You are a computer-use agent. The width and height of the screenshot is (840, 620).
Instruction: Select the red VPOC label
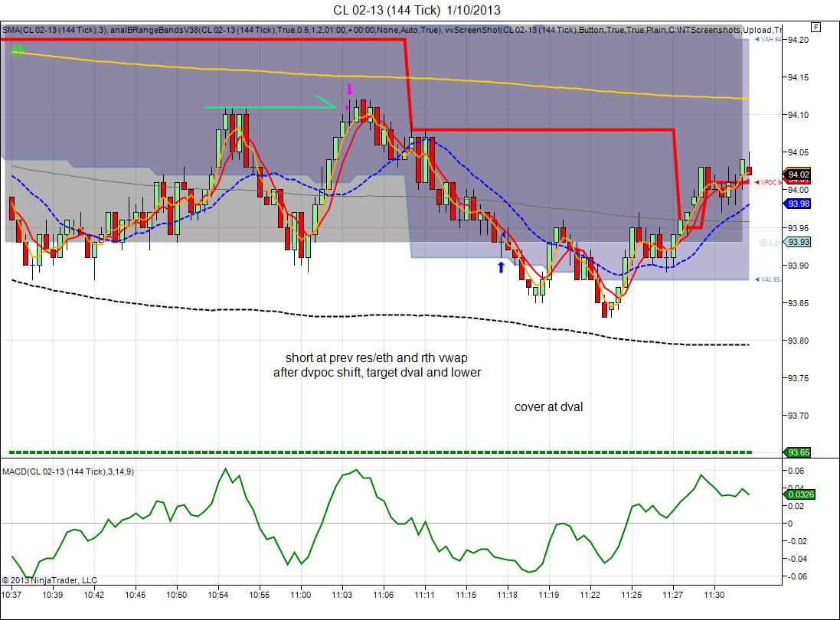(x=768, y=183)
